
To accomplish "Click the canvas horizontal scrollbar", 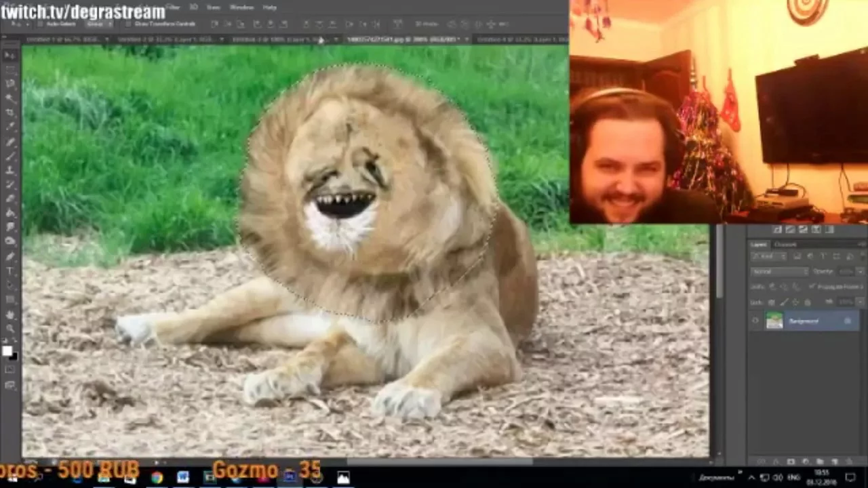I will (439, 462).
